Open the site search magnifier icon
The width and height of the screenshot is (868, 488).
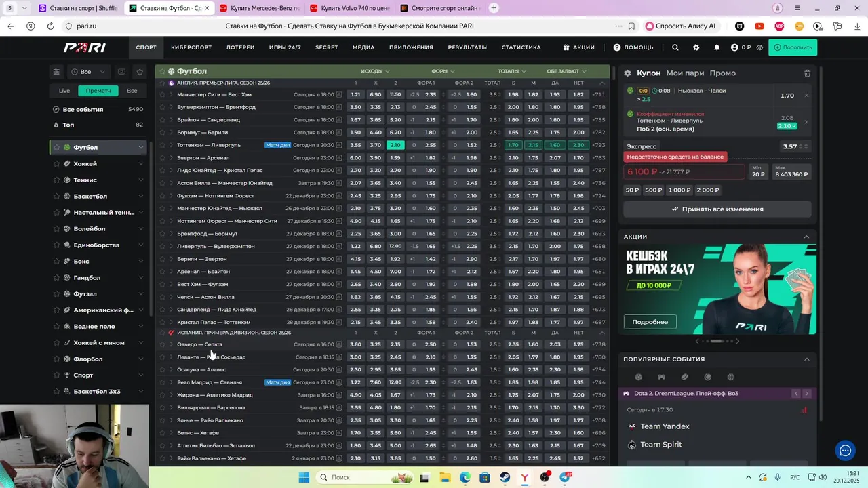(x=675, y=47)
